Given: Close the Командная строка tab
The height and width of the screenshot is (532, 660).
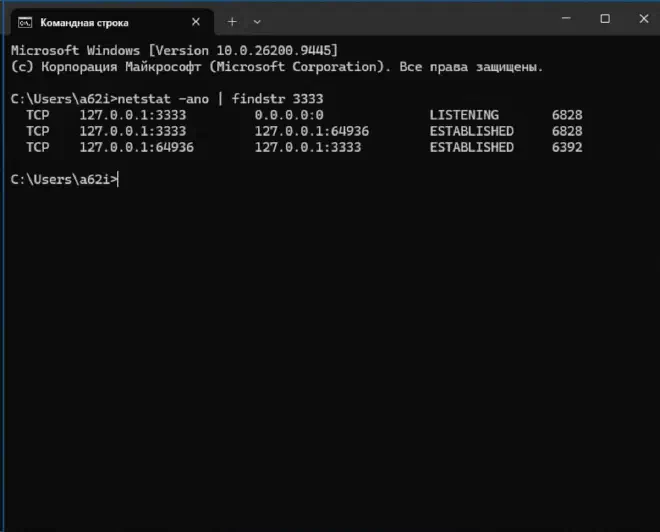Looking at the screenshot, I should (x=196, y=22).
